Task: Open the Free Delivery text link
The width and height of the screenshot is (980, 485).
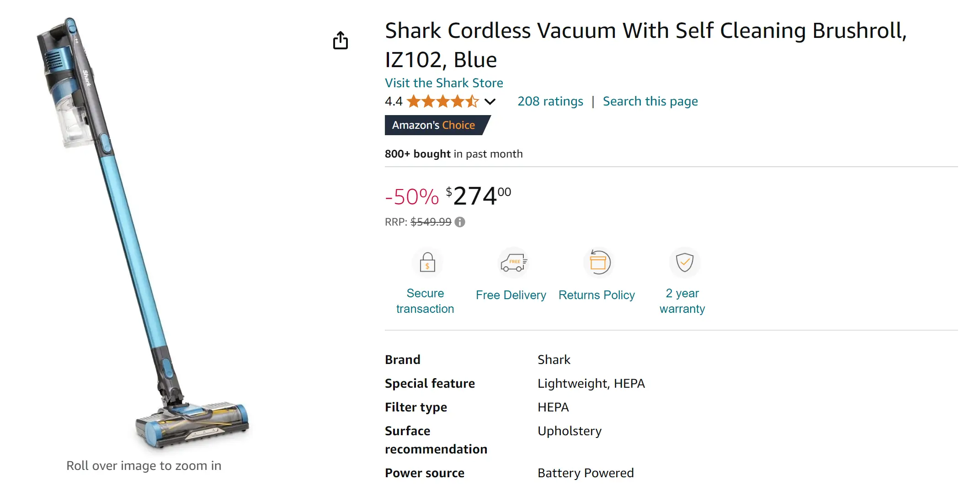Action: pyautogui.click(x=511, y=295)
